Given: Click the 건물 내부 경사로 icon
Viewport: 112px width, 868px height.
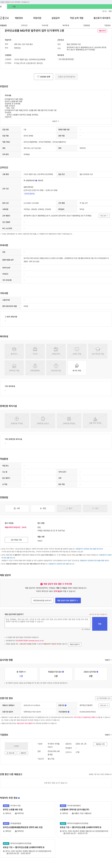Looking at the screenshot, I should (x=95, y=421).
